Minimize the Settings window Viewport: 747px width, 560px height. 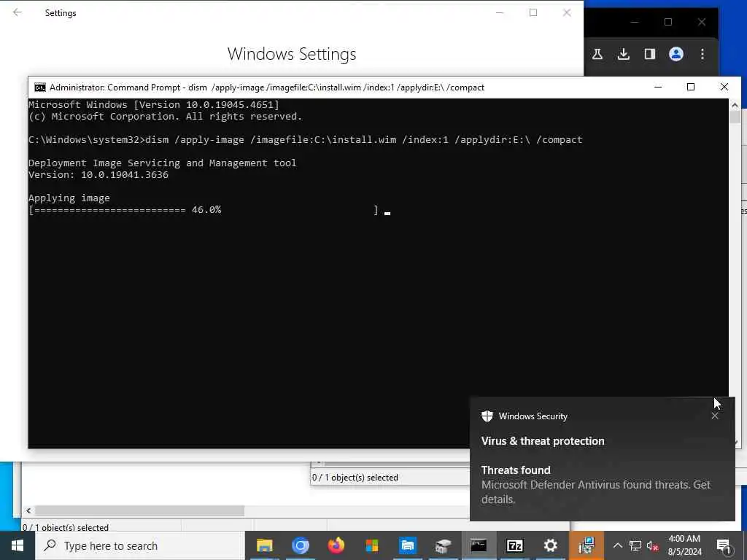(500, 13)
